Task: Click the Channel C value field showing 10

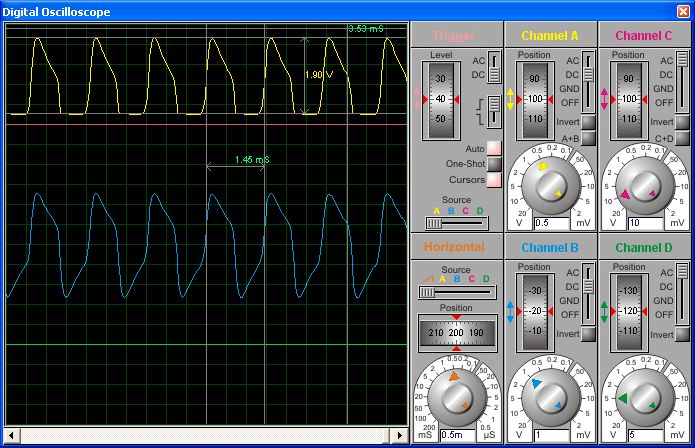Action: pyautogui.click(x=645, y=223)
